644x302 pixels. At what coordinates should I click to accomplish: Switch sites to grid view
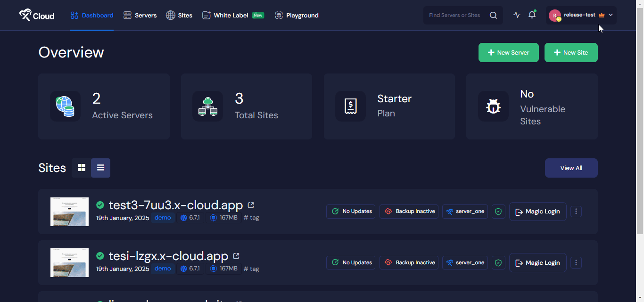[82, 168]
